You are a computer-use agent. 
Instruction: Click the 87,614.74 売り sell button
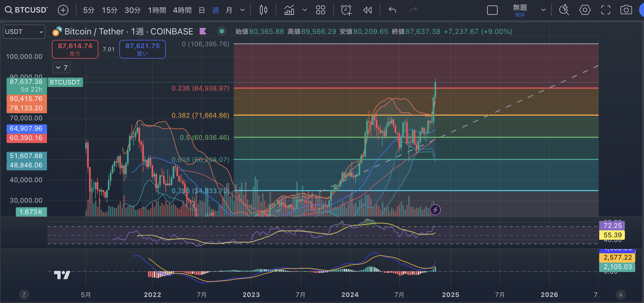pyautogui.click(x=75, y=49)
